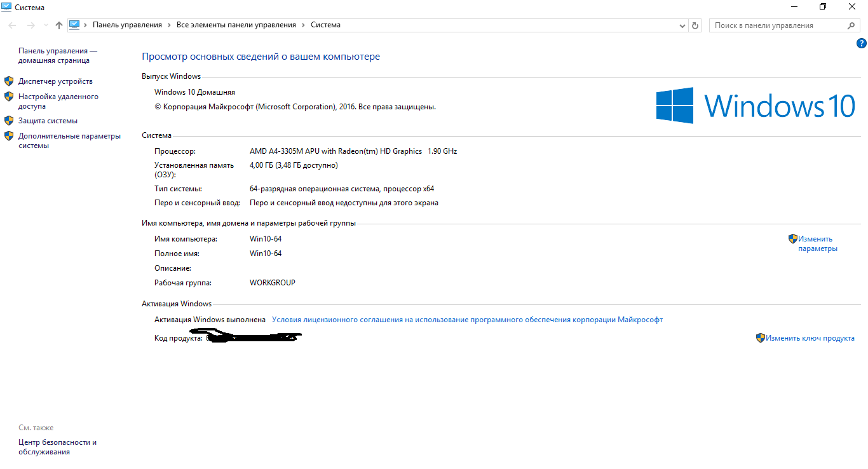This screenshot has width=868, height=469.
Task: Click the Forward navigation arrow
Action: pyautogui.click(x=31, y=25)
